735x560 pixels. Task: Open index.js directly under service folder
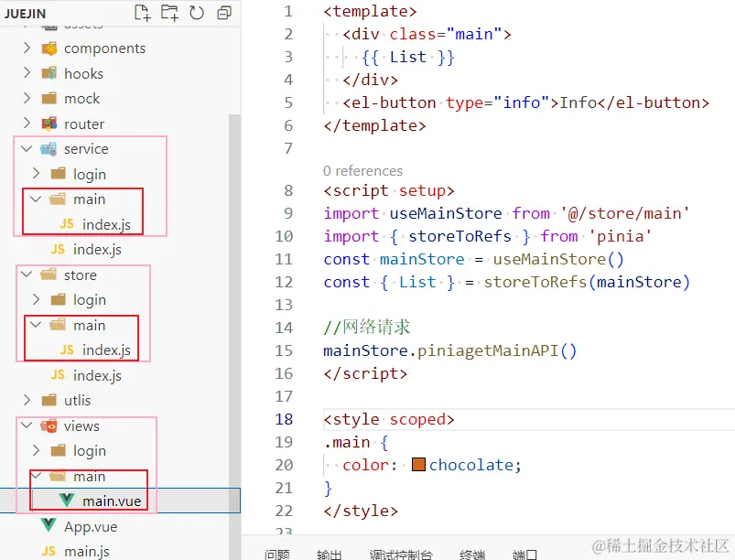click(97, 249)
